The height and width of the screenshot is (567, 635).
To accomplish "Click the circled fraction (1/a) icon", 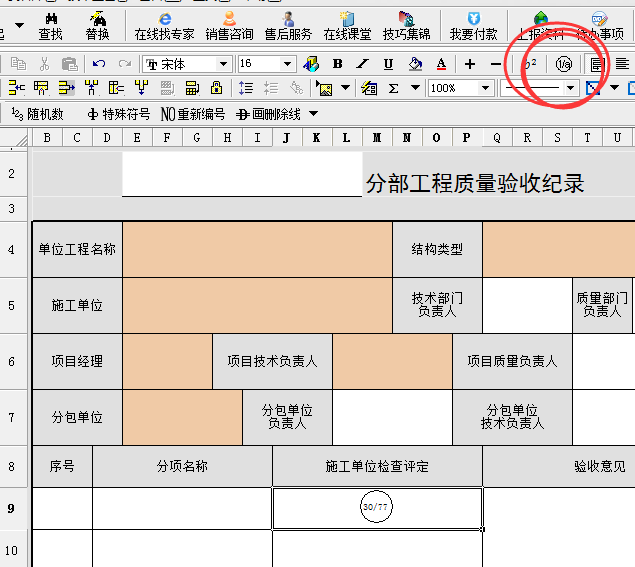I will tap(564, 64).
